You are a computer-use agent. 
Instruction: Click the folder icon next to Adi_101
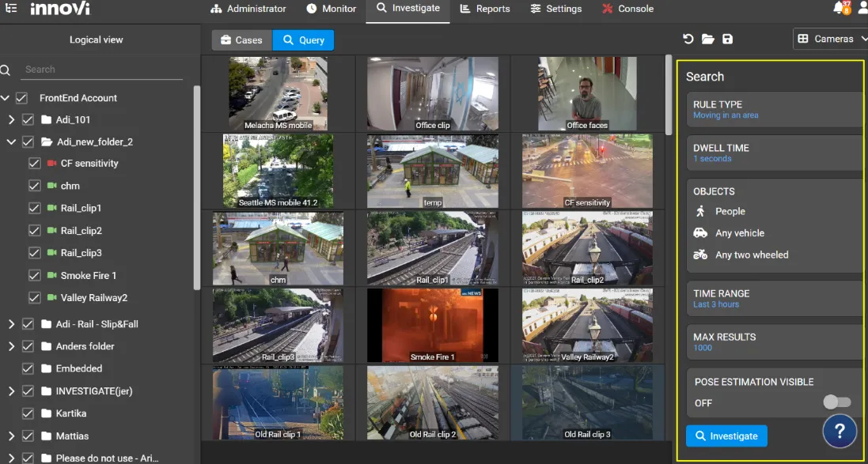46,119
